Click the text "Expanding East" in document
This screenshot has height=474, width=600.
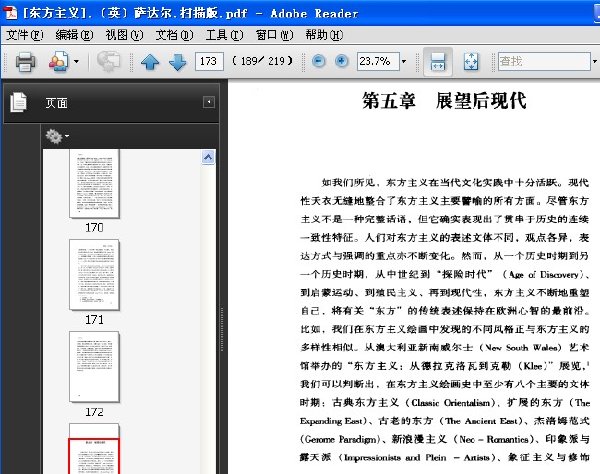331,421
